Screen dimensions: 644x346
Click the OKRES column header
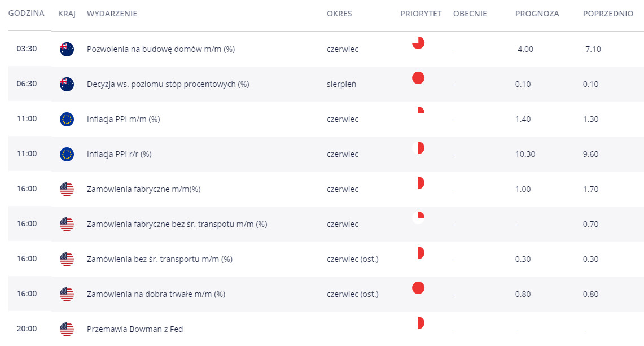coord(339,14)
